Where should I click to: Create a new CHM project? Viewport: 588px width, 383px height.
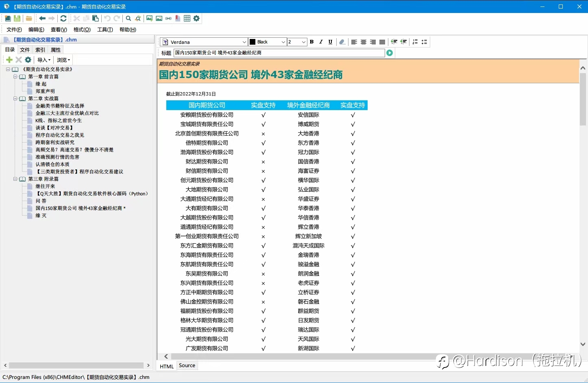point(8,18)
